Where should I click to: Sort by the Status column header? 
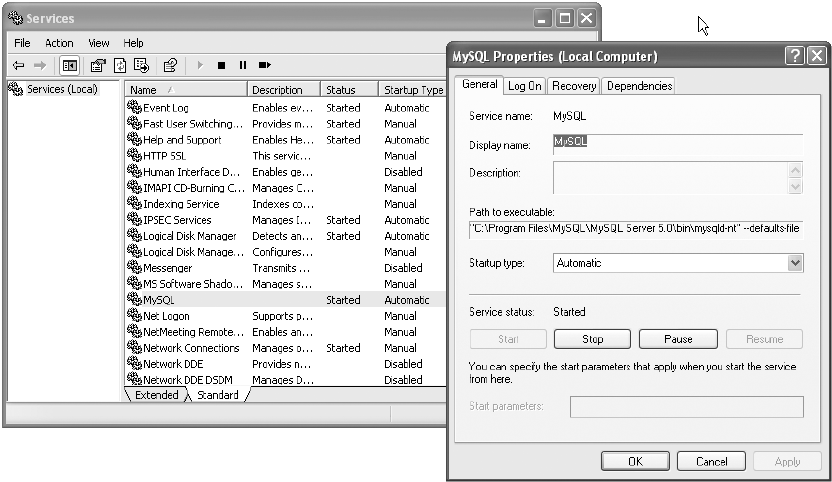coord(349,90)
